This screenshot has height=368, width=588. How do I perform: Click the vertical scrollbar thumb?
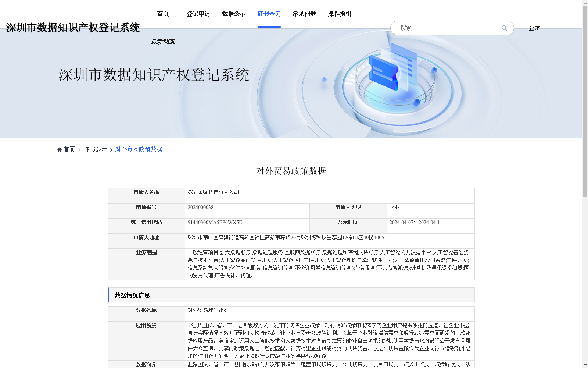[585, 101]
